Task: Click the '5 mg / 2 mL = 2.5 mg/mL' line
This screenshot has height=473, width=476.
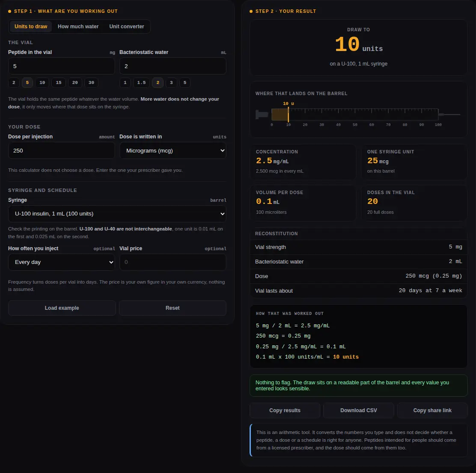Action: click(x=293, y=326)
